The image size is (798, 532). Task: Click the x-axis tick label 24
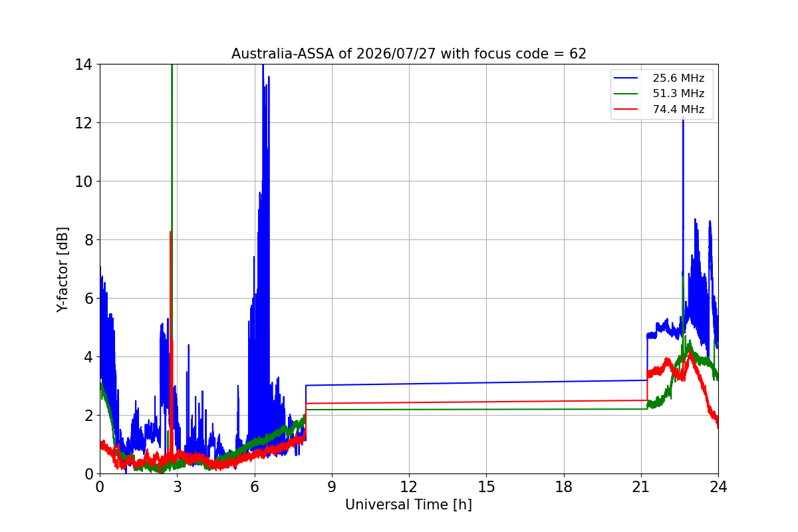[x=718, y=487]
